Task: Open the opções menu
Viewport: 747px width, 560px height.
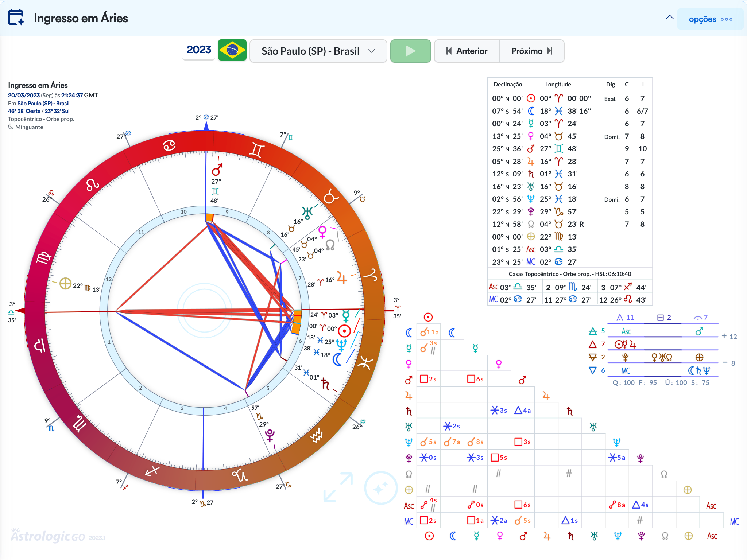Action: click(710, 19)
